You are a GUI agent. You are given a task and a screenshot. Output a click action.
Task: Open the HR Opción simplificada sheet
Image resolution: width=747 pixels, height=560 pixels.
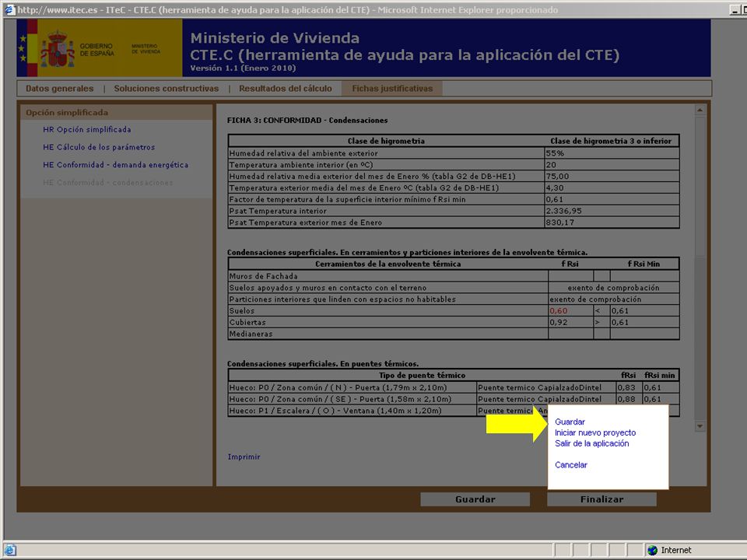(x=86, y=130)
